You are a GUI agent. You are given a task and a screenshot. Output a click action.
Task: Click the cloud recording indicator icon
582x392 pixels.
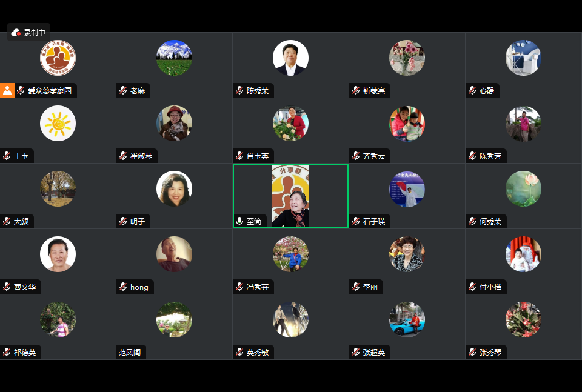click(x=16, y=33)
